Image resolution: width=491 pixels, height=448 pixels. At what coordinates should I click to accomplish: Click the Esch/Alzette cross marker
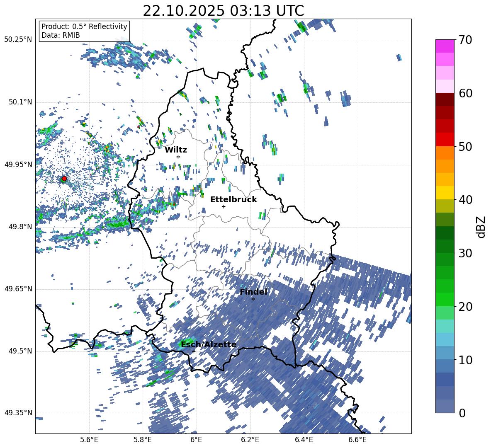[x=194, y=351]
